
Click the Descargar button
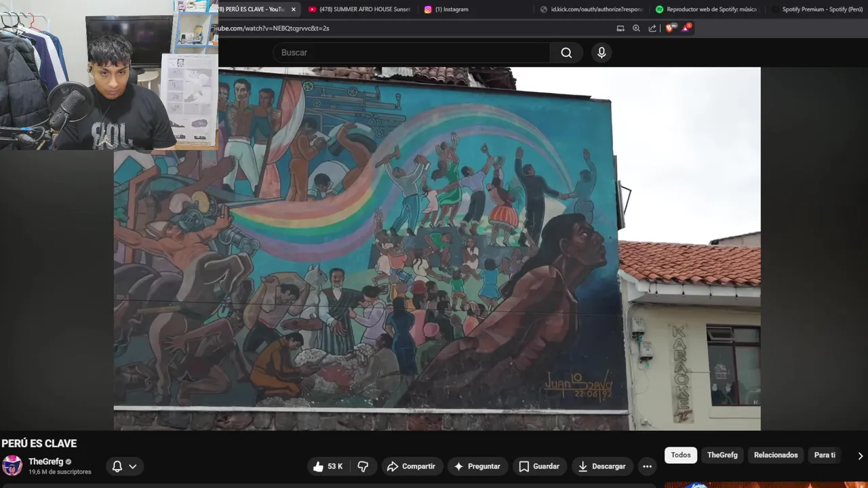pyautogui.click(x=601, y=466)
